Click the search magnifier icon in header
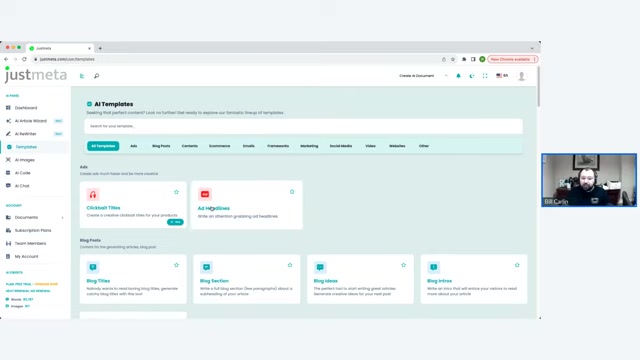 96,76
